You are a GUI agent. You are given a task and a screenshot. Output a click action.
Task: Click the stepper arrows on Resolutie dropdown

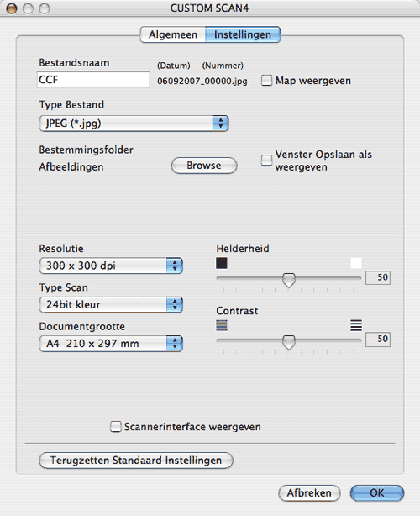pos(175,266)
